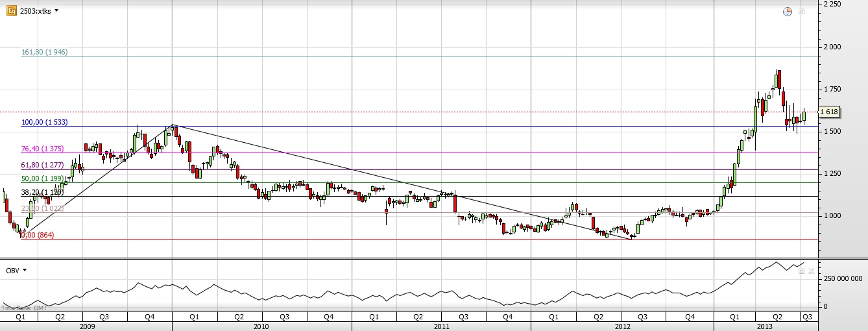The image size is (868, 331).
Task: Click the Eq equity instrument icon
Action: tap(11, 10)
